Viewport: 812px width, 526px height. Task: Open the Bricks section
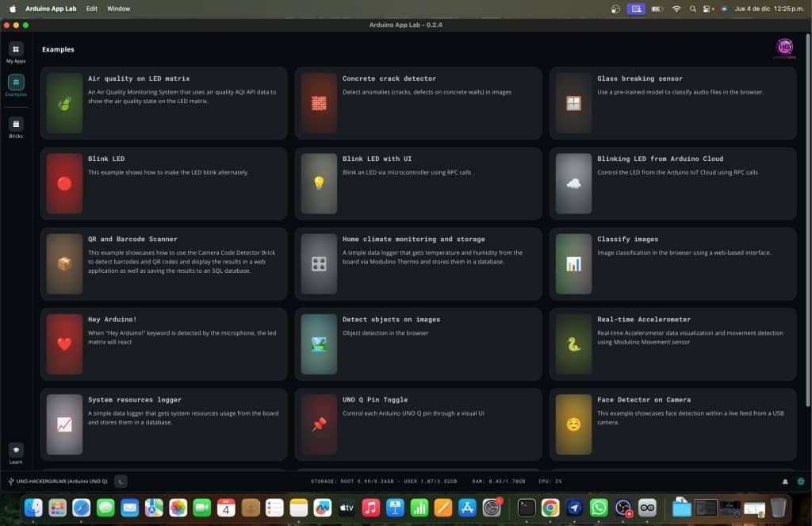(16, 128)
